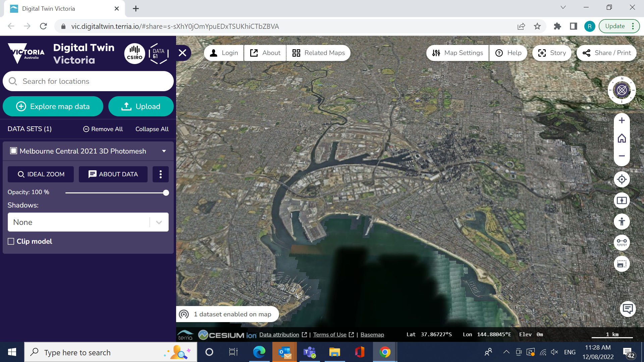Open the measure distance tool
This screenshot has height=362, width=644.
622,243
